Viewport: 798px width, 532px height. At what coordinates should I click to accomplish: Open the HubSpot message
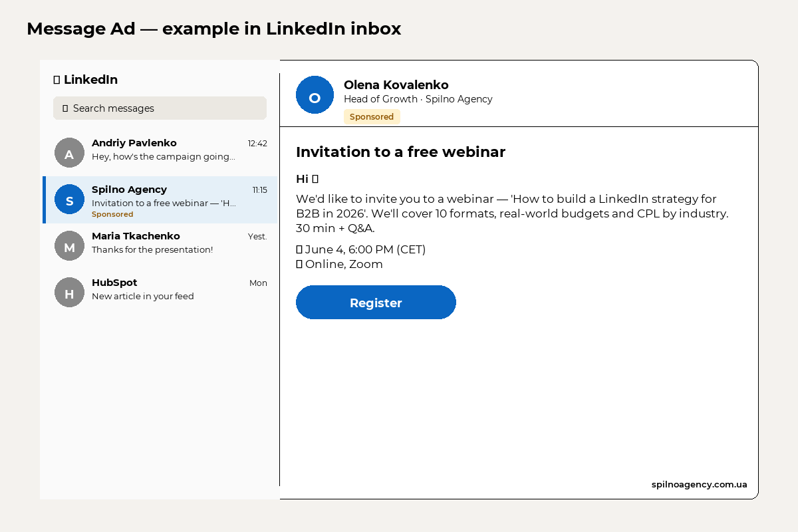coord(160,293)
